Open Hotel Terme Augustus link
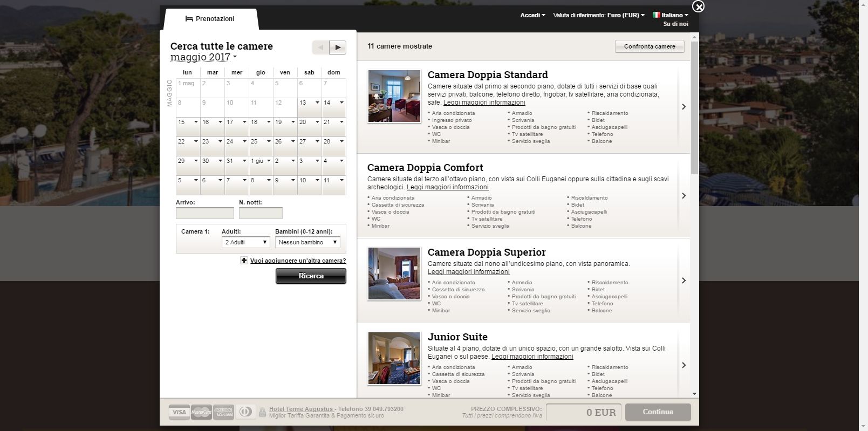The width and height of the screenshot is (868, 431). point(302,409)
